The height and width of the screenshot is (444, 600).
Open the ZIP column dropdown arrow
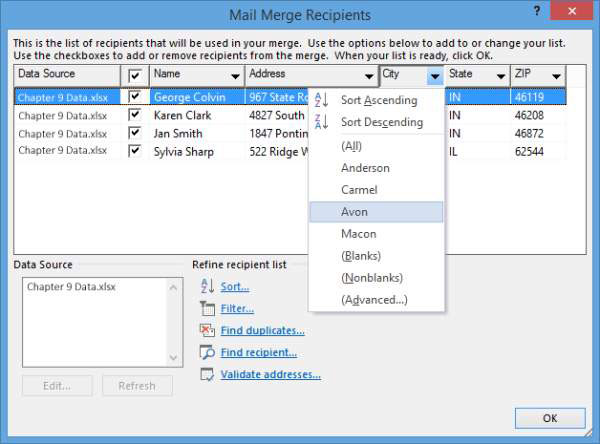pyautogui.click(x=557, y=76)
